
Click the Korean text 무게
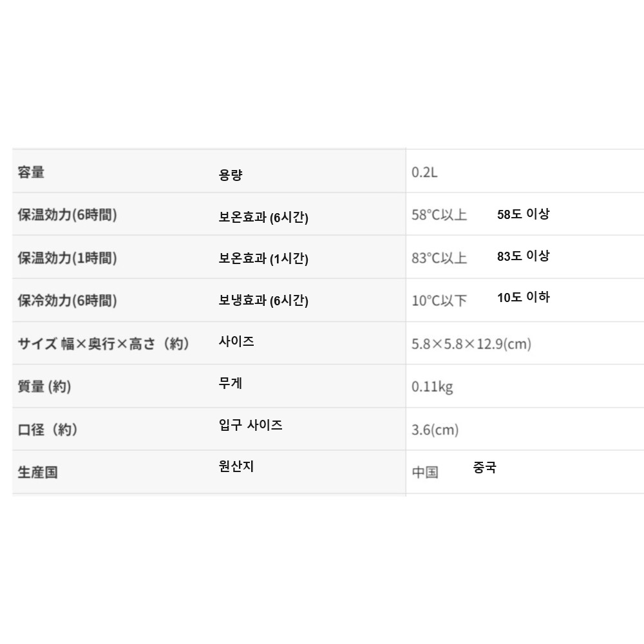(231, 383)
